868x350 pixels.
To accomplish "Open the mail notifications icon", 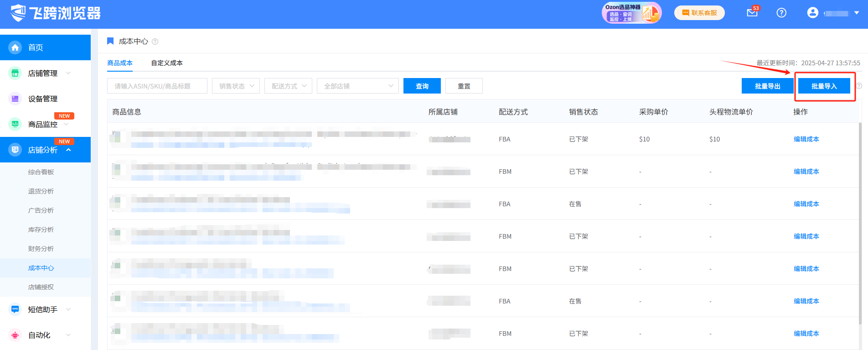I will coord(752,13).
